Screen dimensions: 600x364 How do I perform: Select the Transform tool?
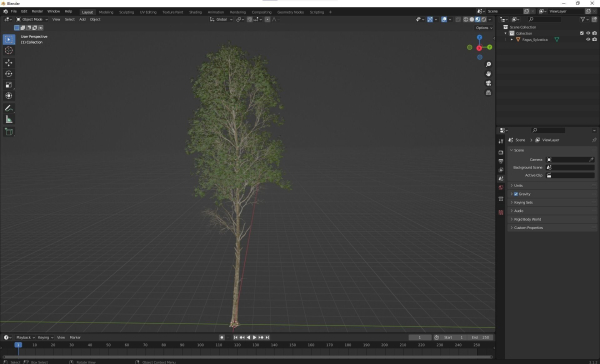click(x=9, y=96)
